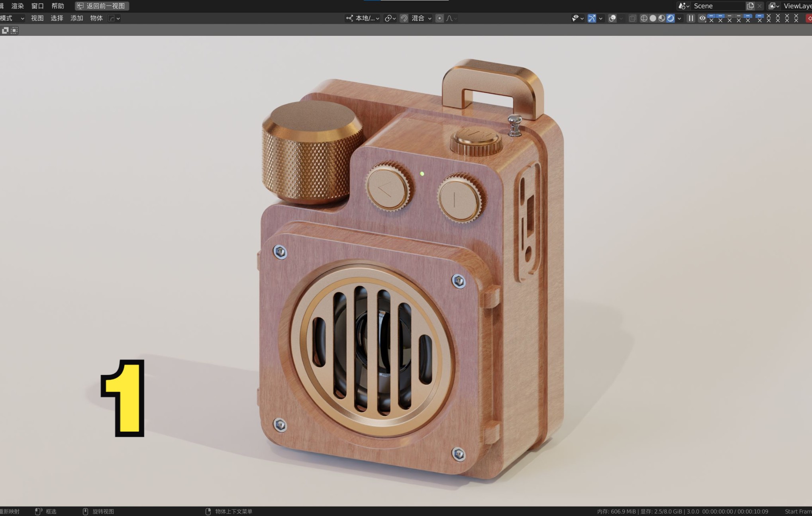Unlink the scene with the X button

759,6
